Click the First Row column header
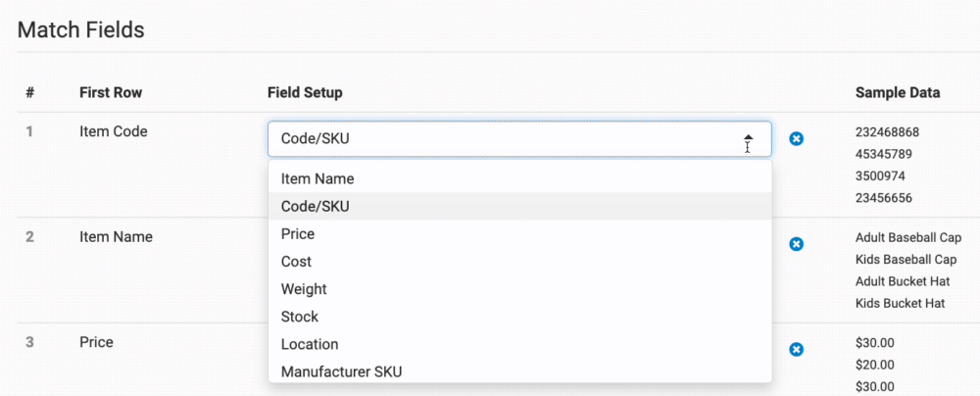 click(111, 92)
